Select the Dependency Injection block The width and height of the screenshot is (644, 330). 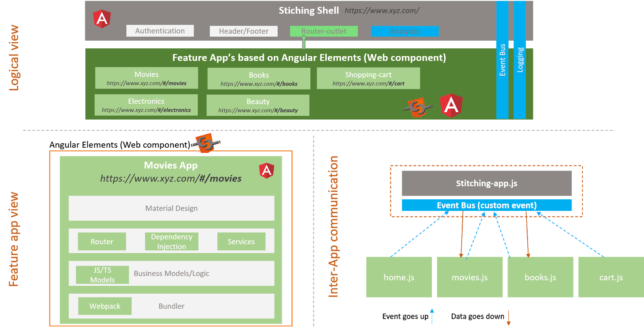pos(171,241)
